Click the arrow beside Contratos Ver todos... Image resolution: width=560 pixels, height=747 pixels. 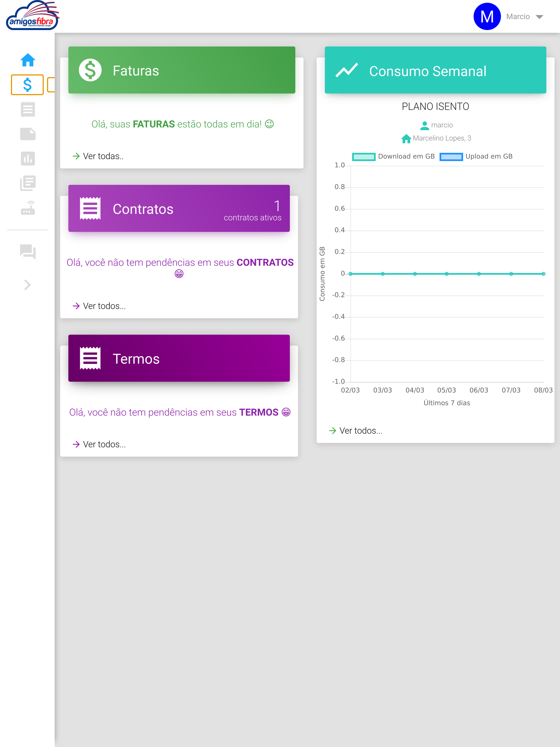point(76,306)
